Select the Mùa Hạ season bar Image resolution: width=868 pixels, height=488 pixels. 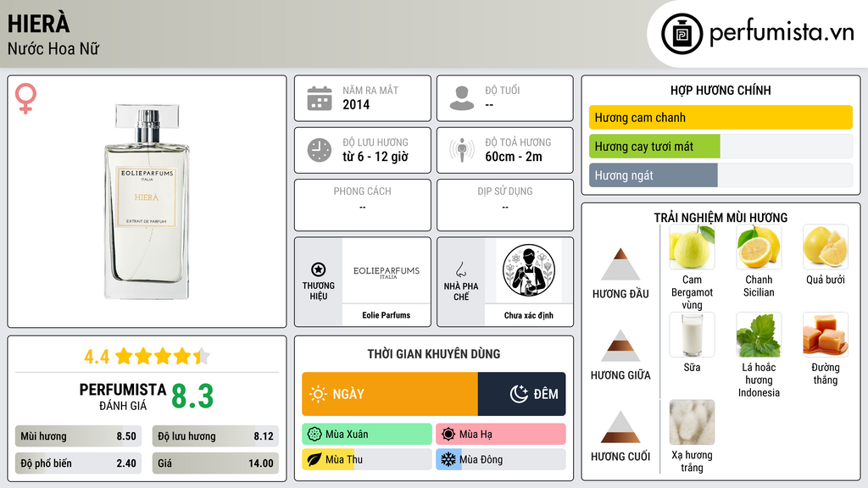[x=500, y=435]
